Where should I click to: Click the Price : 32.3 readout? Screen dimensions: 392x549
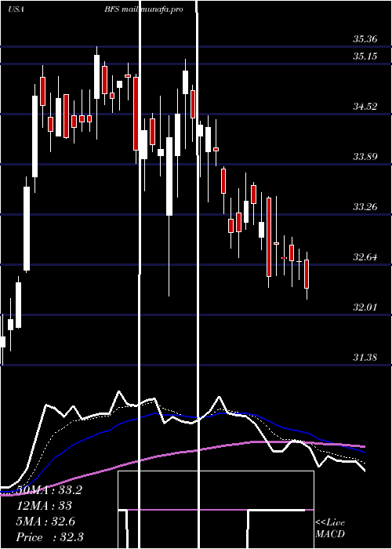(x=49, y=537)
